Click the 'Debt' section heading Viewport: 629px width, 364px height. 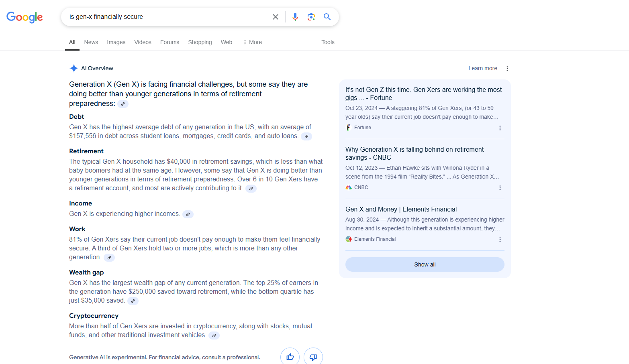[76, 117]
